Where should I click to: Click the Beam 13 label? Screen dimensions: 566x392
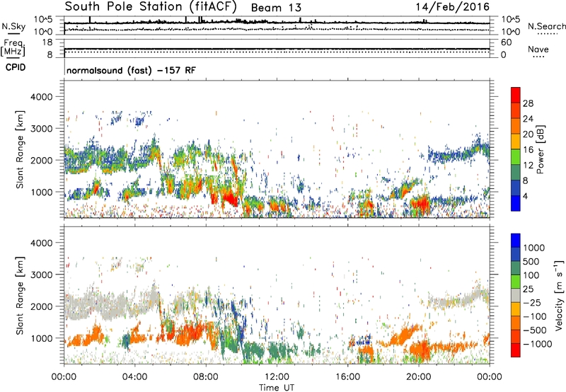[x=276, y=8]
